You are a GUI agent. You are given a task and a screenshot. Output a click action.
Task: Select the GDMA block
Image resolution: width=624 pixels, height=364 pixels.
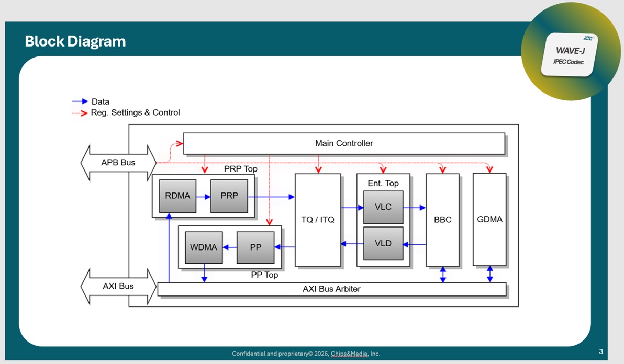coord(489,219)
